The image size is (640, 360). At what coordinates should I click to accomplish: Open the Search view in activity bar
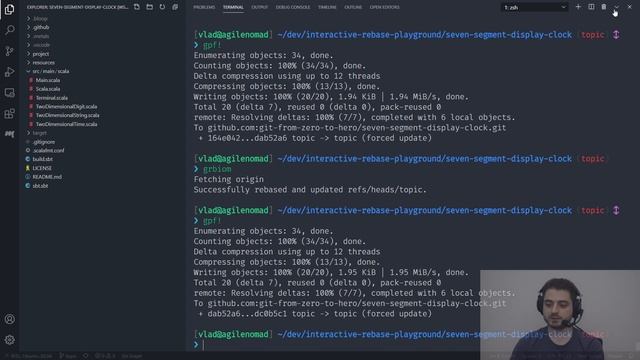tap(9, 30)
